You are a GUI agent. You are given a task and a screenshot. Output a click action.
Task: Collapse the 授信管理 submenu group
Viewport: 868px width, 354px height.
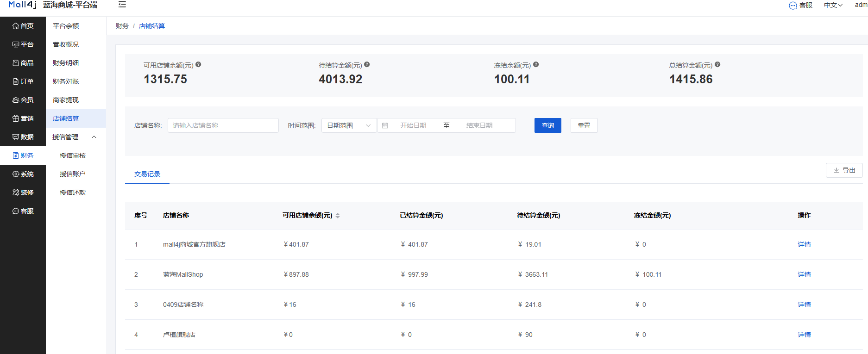[76, 137]
